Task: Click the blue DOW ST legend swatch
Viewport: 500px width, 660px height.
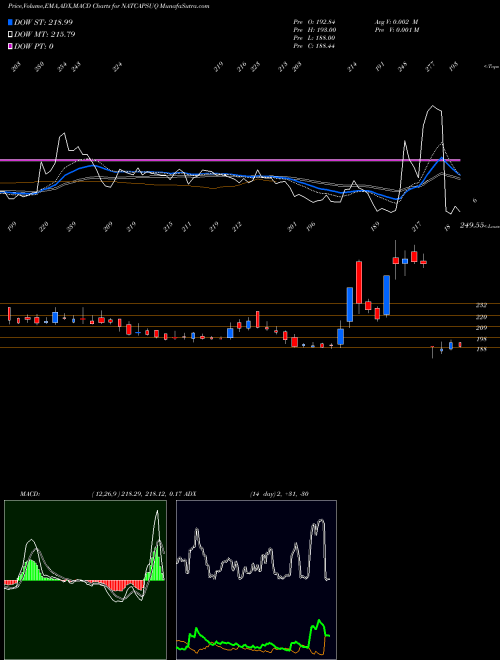Action: [x=10, y=22]
